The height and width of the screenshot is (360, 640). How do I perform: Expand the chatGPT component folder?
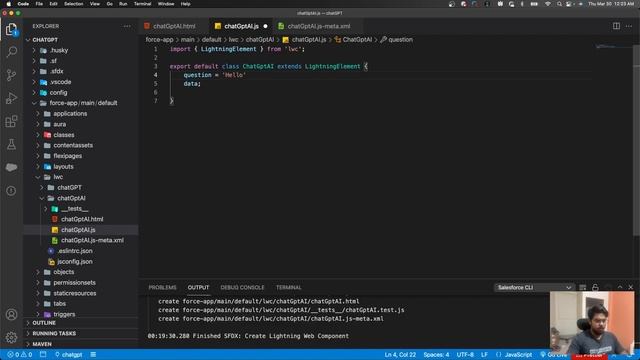pos(69,188)
